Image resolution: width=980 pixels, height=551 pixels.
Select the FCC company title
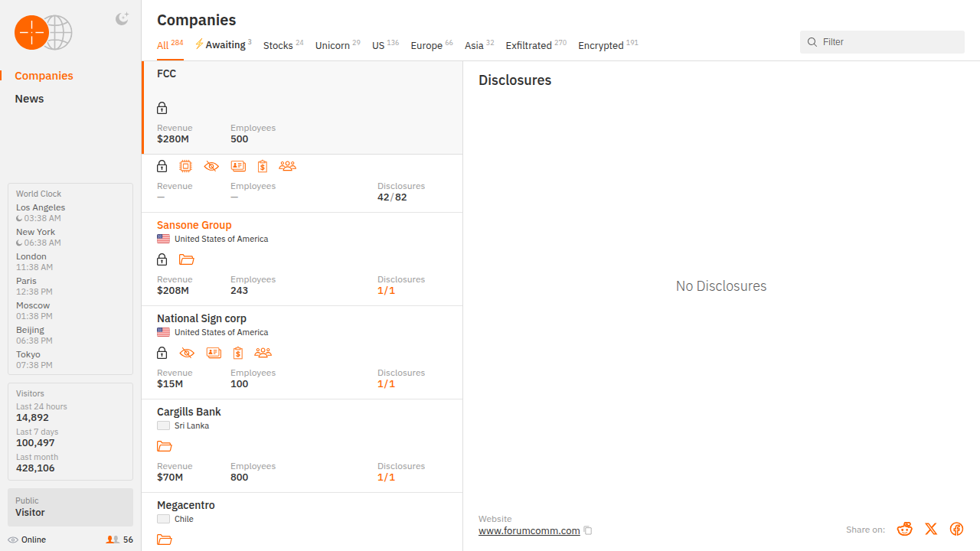click(166, 73)
